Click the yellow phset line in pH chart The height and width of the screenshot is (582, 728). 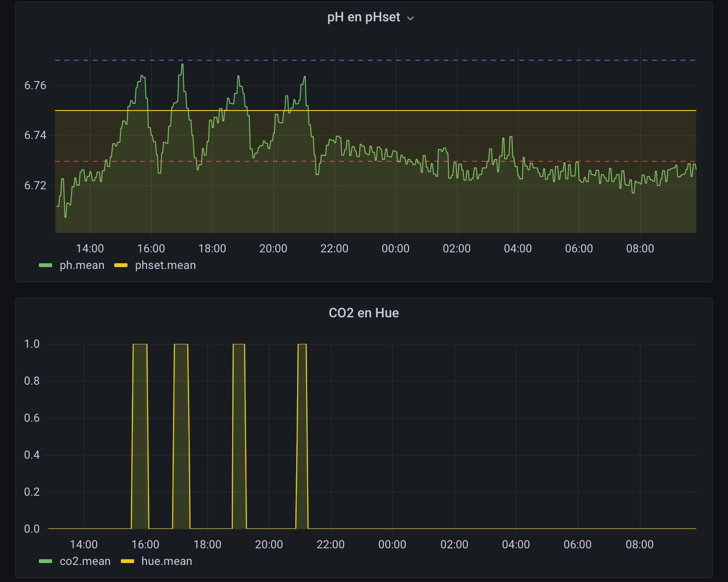tap(375, 111)
